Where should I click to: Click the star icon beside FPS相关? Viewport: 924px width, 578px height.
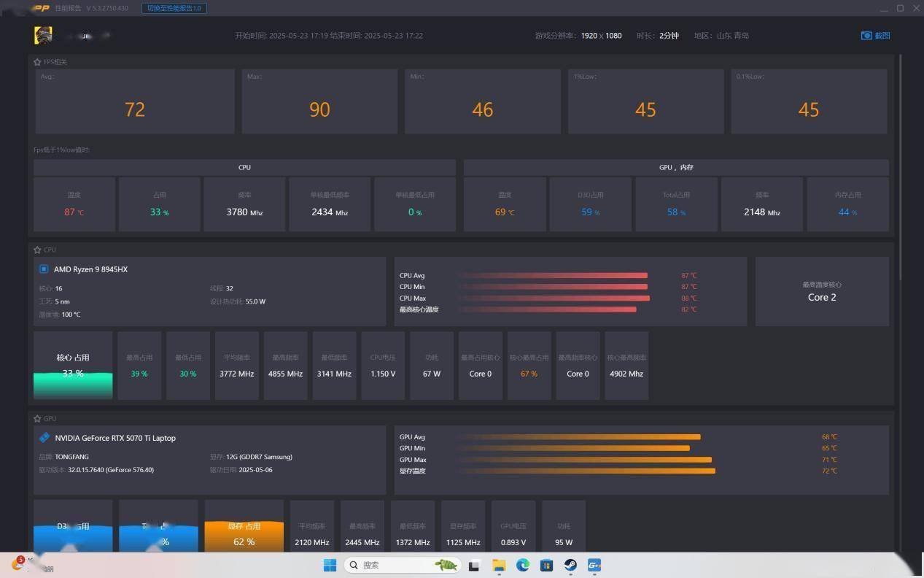(x=37, y=62)
